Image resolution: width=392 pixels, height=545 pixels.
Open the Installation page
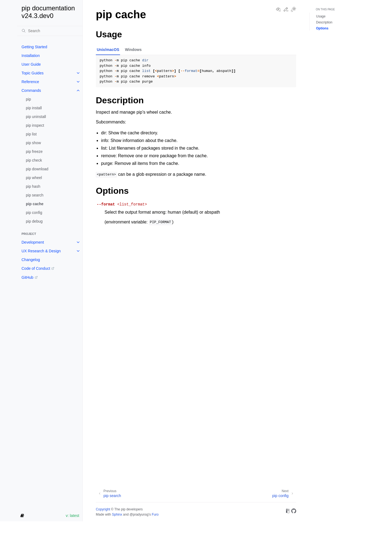pyautogui.click(x=30, y=56)
